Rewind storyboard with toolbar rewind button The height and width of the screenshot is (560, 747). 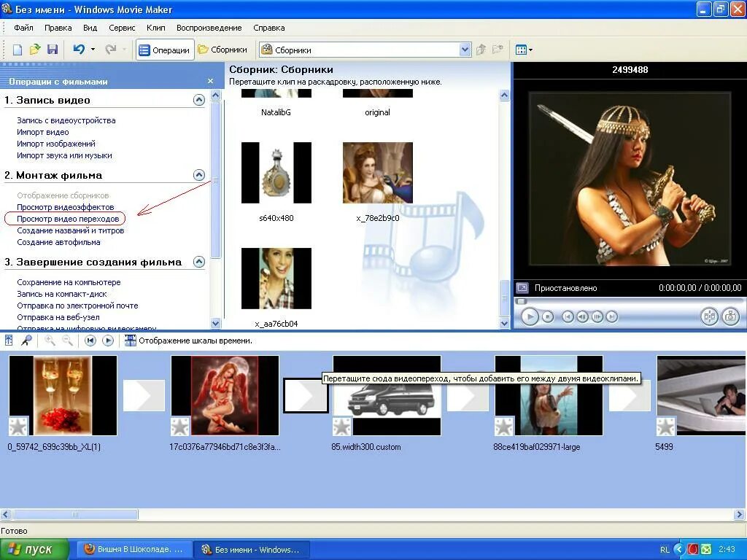90,341
